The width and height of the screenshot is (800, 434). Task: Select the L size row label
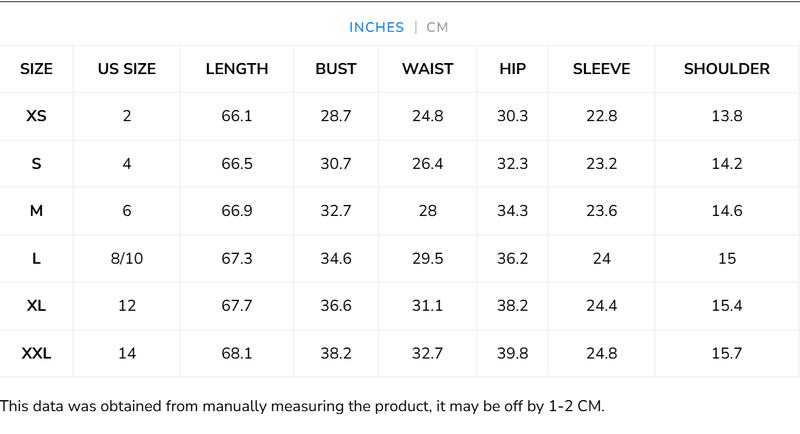coord(36,259)
